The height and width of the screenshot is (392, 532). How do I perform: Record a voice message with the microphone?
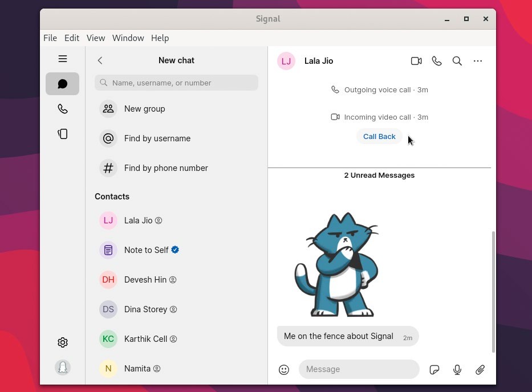457,370
